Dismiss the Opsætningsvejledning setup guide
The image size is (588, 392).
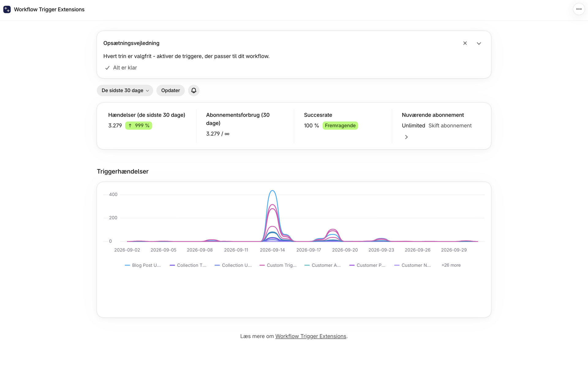tap(465, 43)
